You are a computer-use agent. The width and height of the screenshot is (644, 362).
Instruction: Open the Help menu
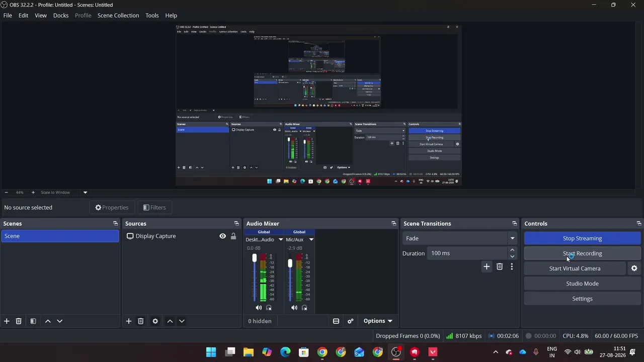[x=171, y=16]
